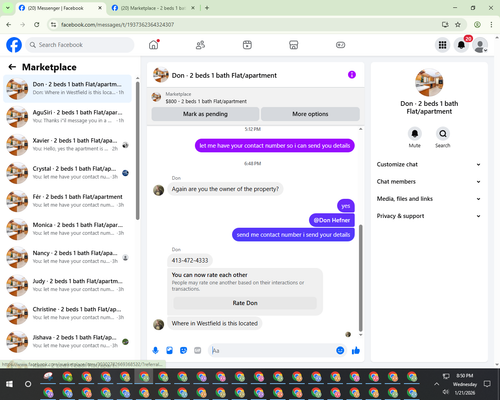Expand the Customize chat section

(429, 164)
